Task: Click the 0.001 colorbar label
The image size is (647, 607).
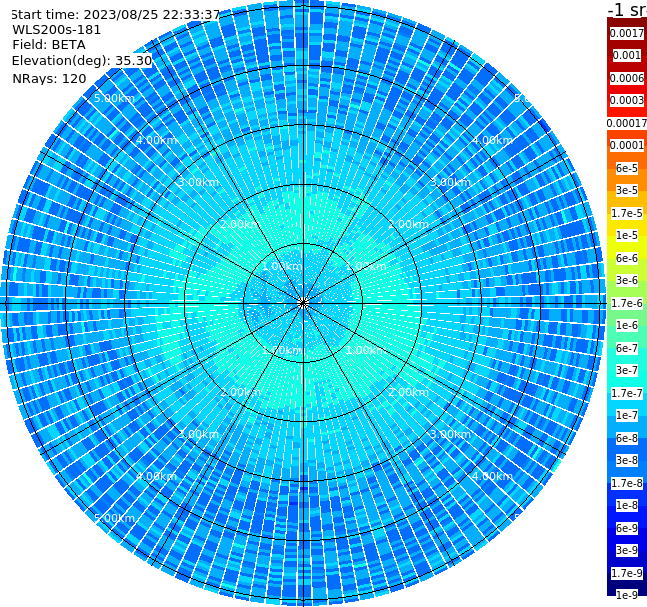Action: (x=627, y=55)
